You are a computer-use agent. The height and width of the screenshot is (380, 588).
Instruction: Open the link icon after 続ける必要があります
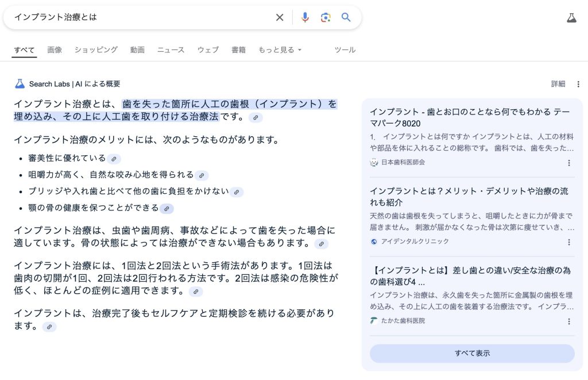coord(49,327)
